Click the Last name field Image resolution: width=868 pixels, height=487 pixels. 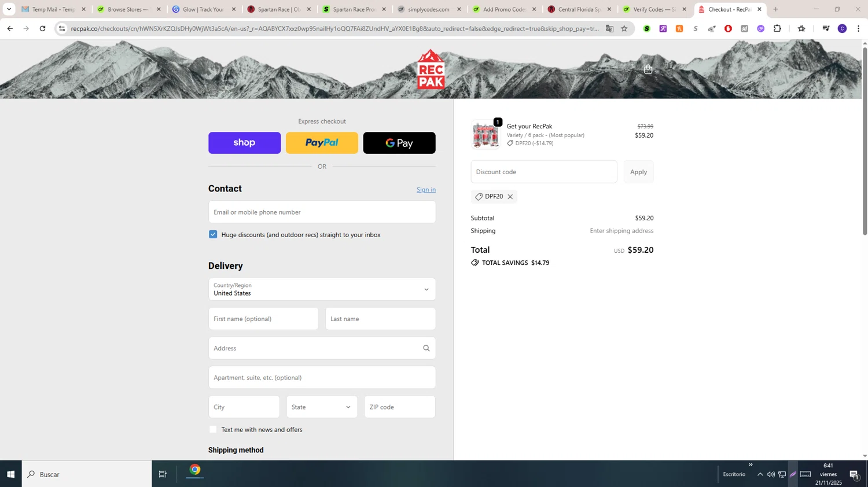point(380,319)
